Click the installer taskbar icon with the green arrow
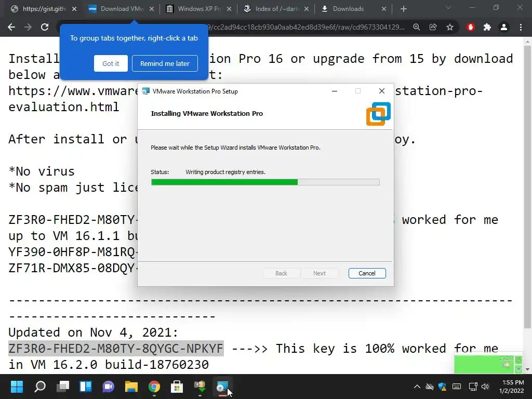532x399 pixels. [x=200, y=387]
